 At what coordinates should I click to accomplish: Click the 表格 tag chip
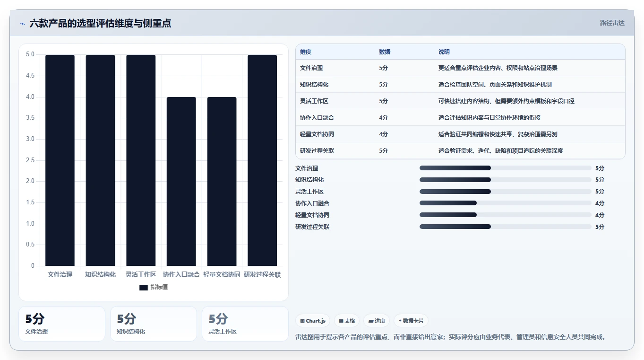[x=347, y=321]
